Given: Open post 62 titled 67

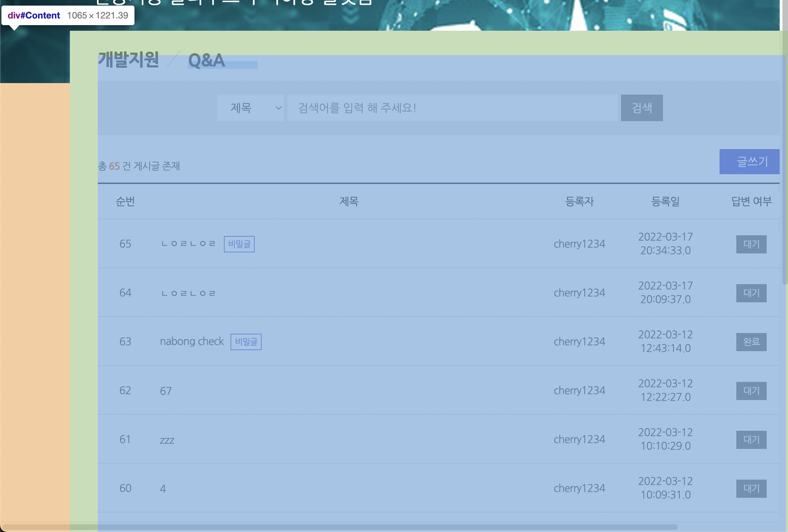Looking at the screenshot, I should click(x=166, y=391).
